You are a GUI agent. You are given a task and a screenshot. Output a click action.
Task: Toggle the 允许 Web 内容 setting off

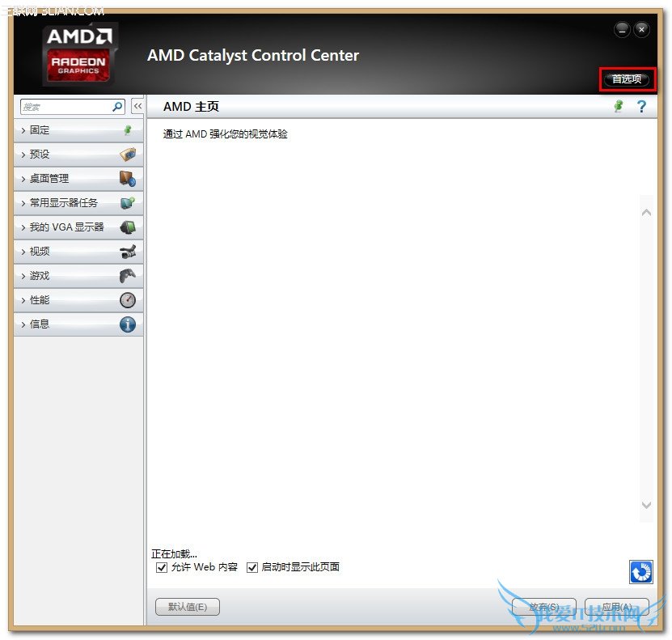[163, 567]
